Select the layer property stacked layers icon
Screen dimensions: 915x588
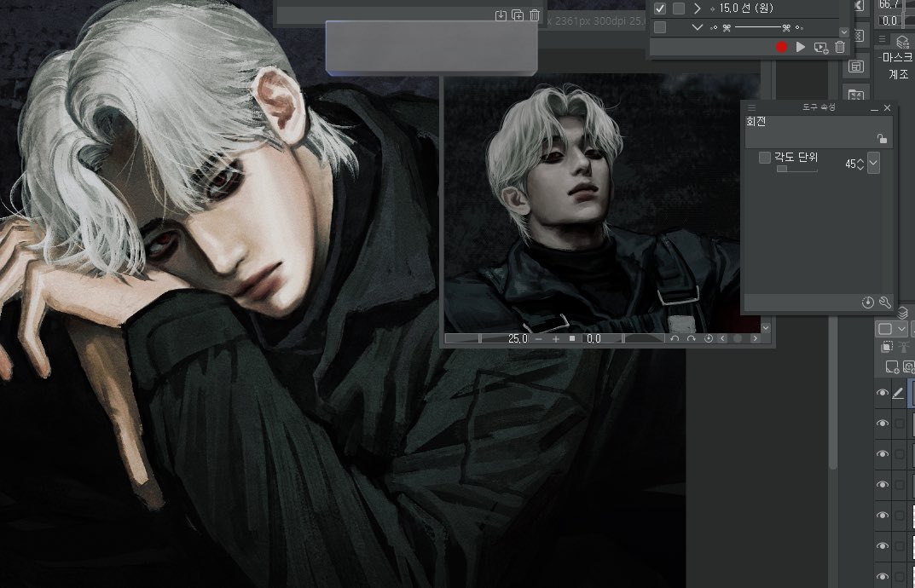point(902,42)
